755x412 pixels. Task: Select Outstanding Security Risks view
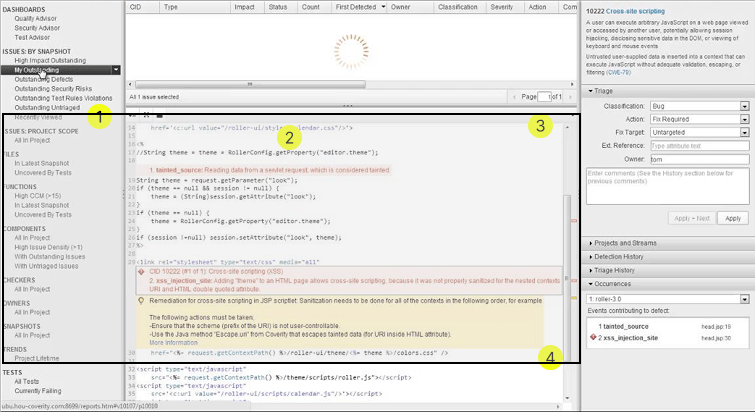pyautogui.click(x=53, y=88)
